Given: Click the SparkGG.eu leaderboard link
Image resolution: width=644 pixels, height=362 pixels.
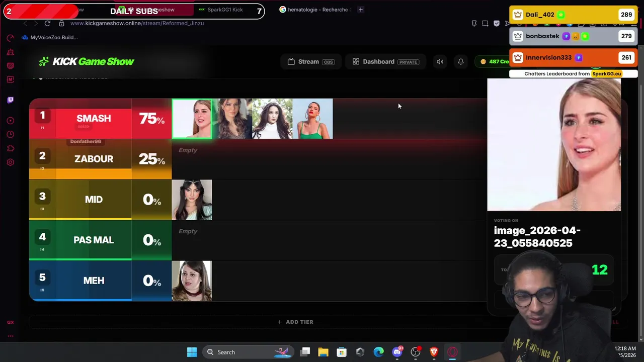Looking at the screenshot, I should click(606, 74).
